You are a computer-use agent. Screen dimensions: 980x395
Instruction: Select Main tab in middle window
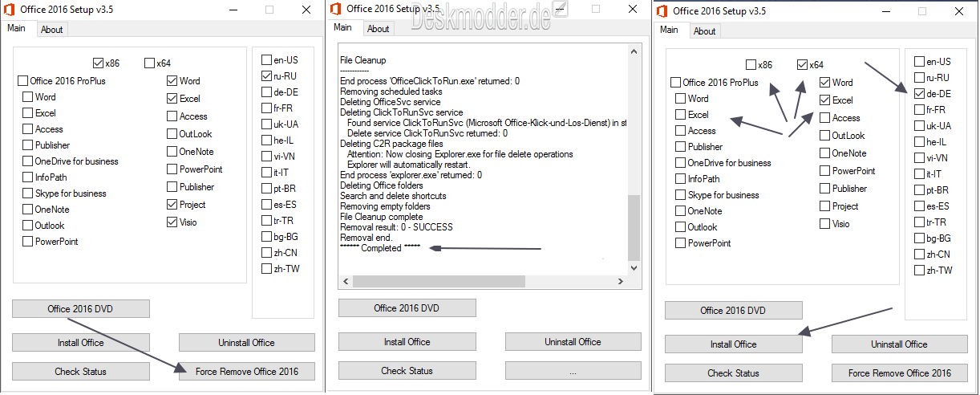click(x=343, y=26)
